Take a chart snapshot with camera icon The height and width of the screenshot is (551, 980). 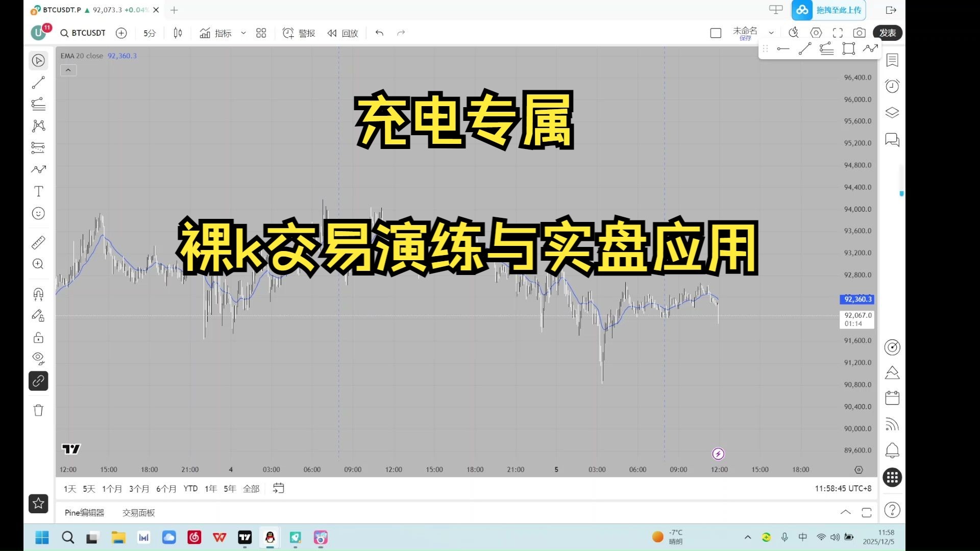coord(859,33)
